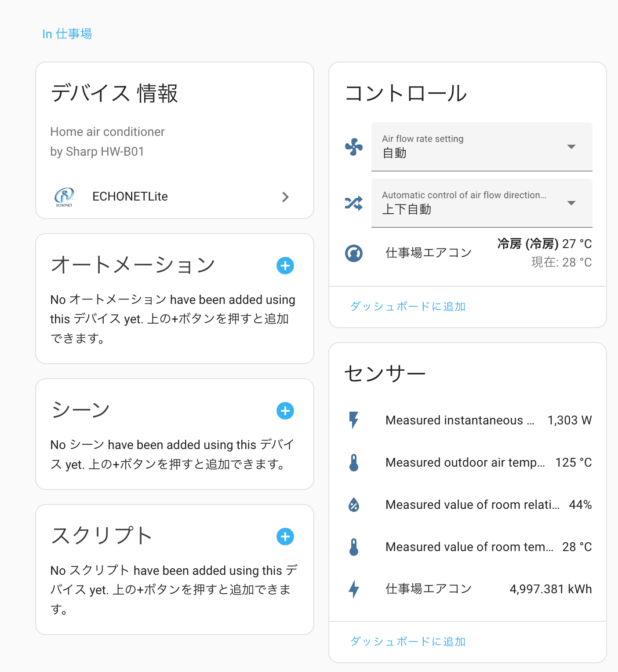The height and width of the screenshot is (672, 618).
Task: Click the humidity water-percent sensor icon
Action: point(354,505)
